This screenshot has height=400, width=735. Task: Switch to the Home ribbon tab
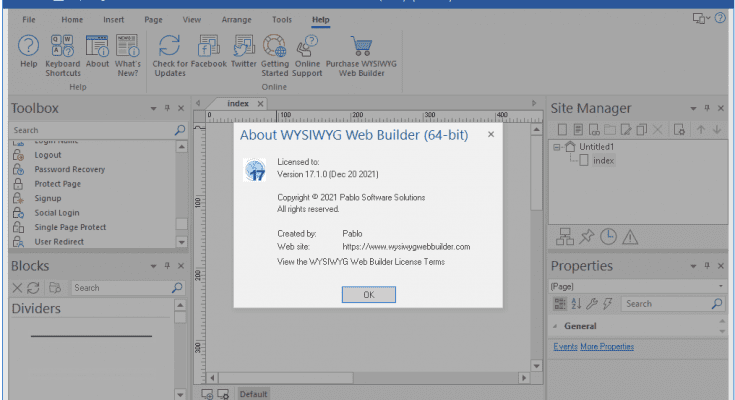point(72,20)
